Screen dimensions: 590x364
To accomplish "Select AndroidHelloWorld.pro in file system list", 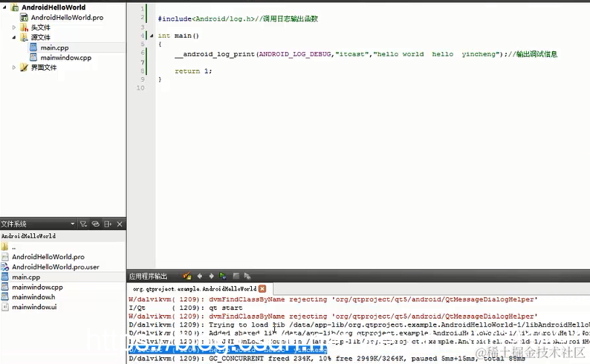I will pyautogui.click(x=48, y=257).
